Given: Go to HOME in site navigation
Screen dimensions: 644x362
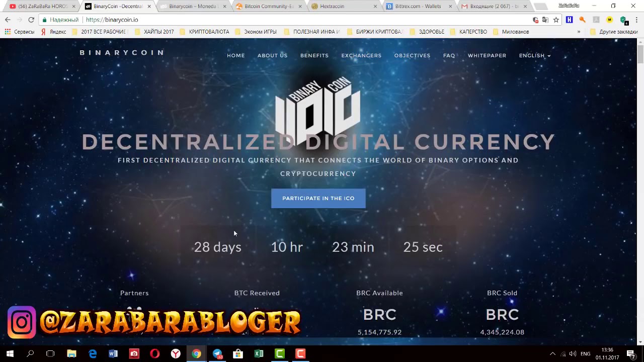Looking at the screenshot, I should click(x=236, y=55).
